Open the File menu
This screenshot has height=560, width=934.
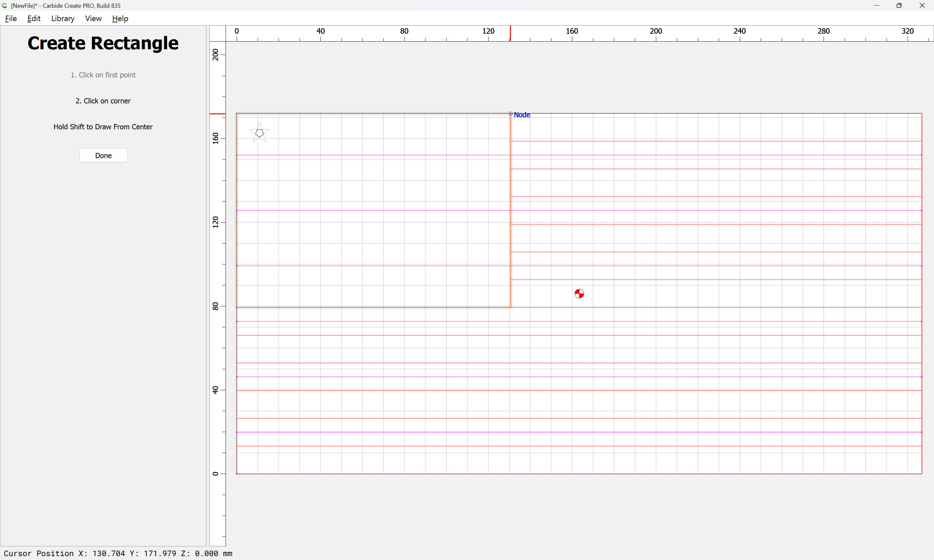tap(11, 18)
